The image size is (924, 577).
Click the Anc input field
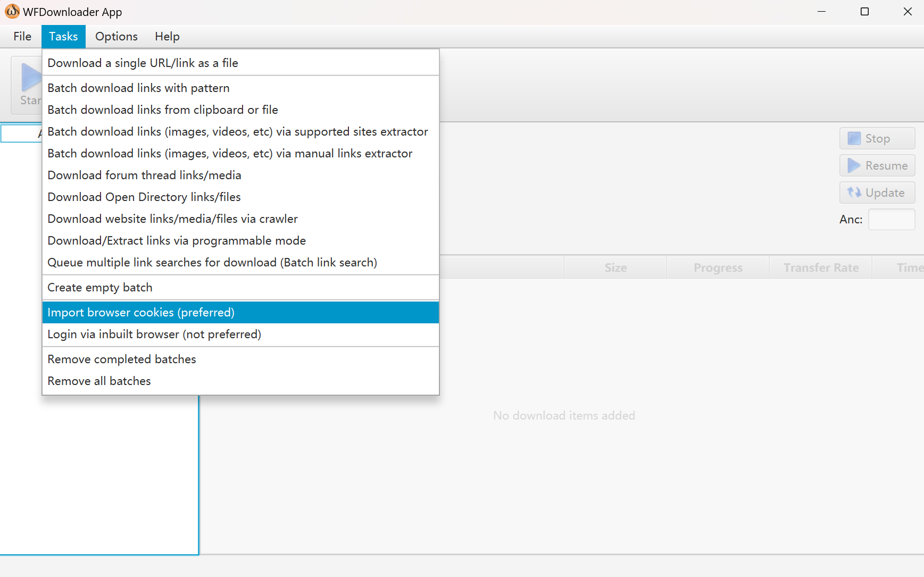tap(891, 220)
